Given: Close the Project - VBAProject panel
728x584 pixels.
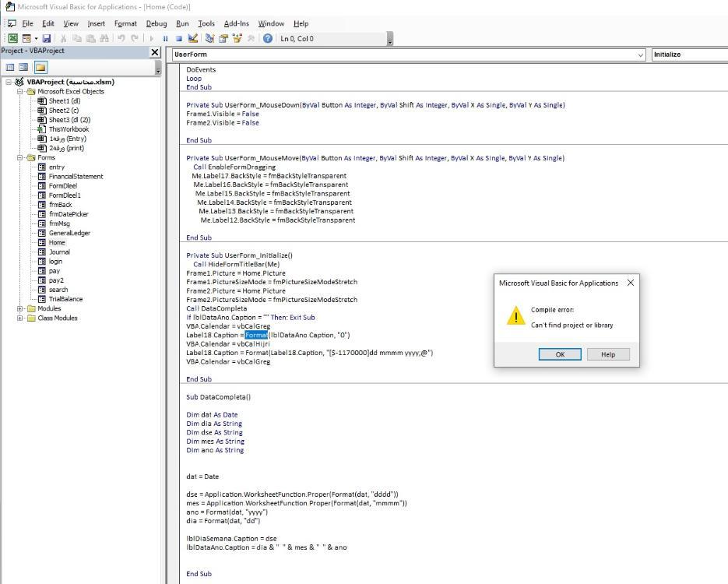Looking at the screenshot, I should [155, 52].
